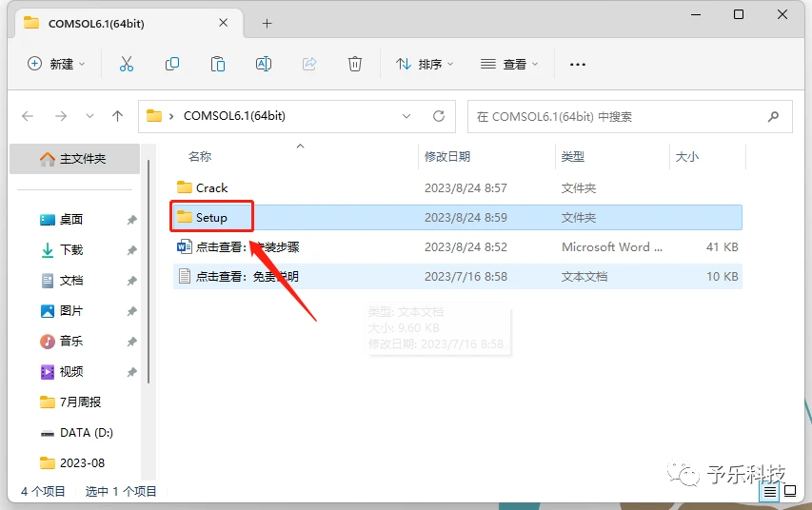Screen dimensions: 812x510
Task: Click the Rename icon in toolbar
Action: [x=264, y=64]
